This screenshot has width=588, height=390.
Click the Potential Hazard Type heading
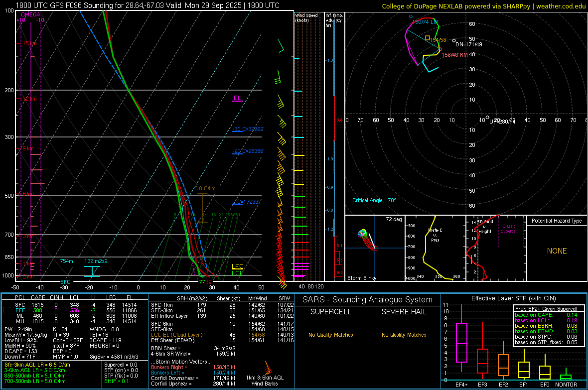[x=557, y=221]
